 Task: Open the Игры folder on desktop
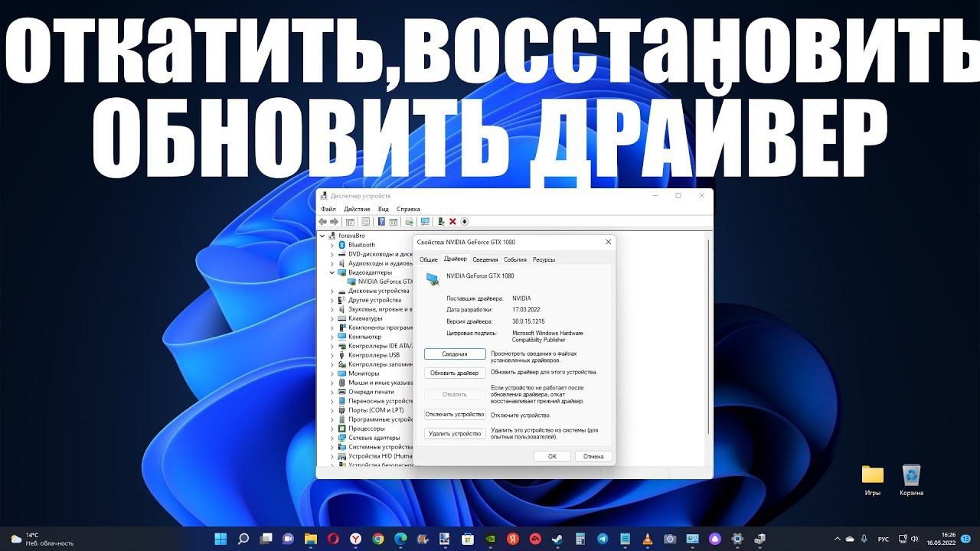coord(873,481)
